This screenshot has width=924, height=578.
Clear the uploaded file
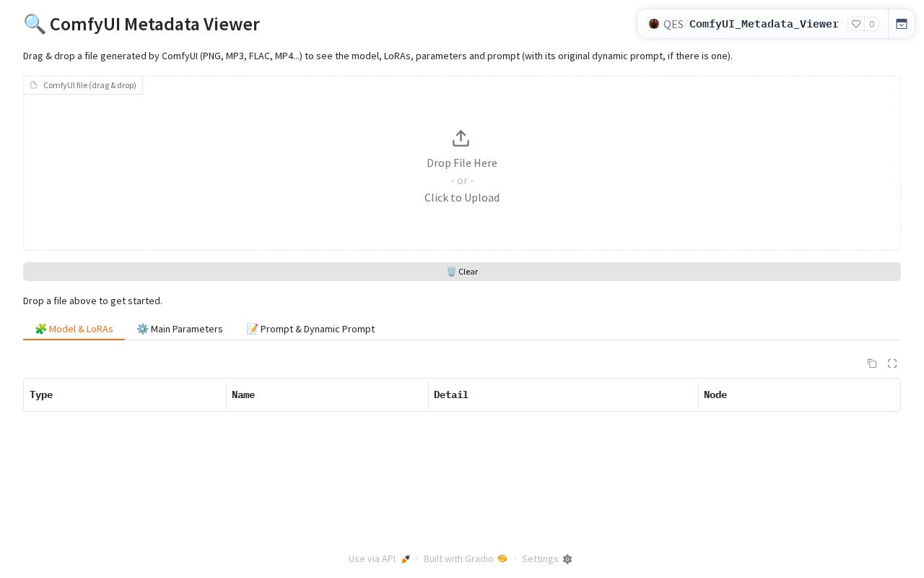click(462, 272)
